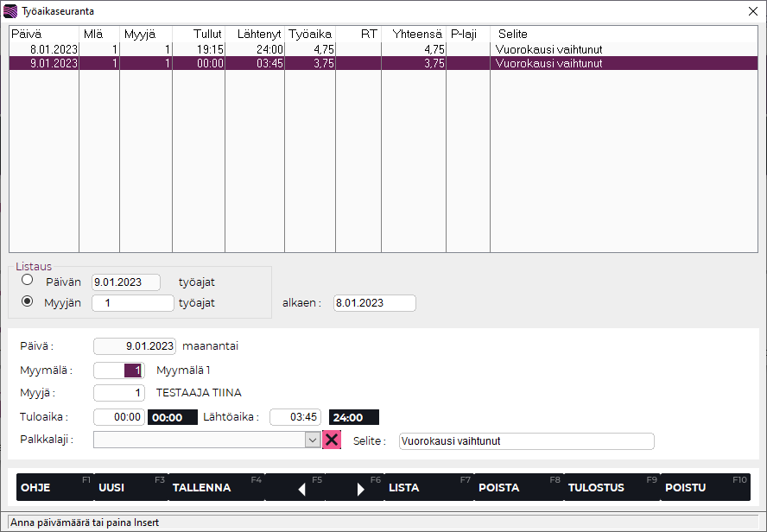Close the Työaikaseuranta window
767x532 pixels.
click(x=751, y=11)
